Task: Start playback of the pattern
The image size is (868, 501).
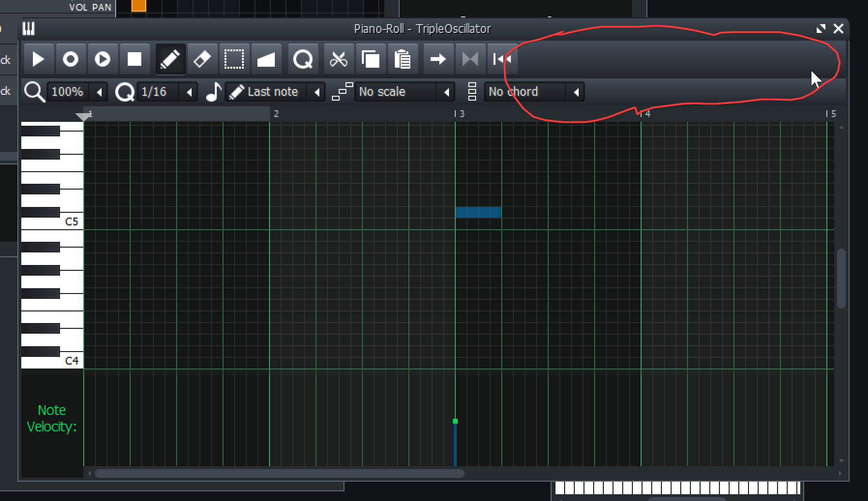Action: tap(39, 59)
